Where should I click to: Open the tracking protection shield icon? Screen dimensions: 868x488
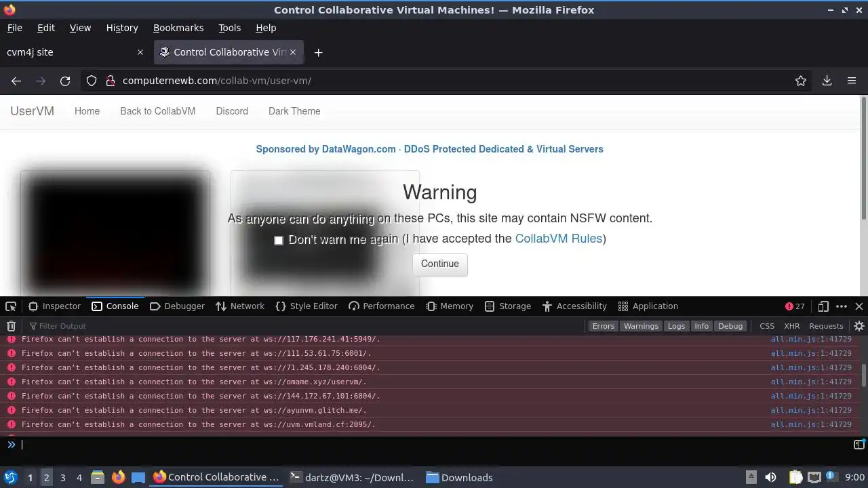coord(92,81)
